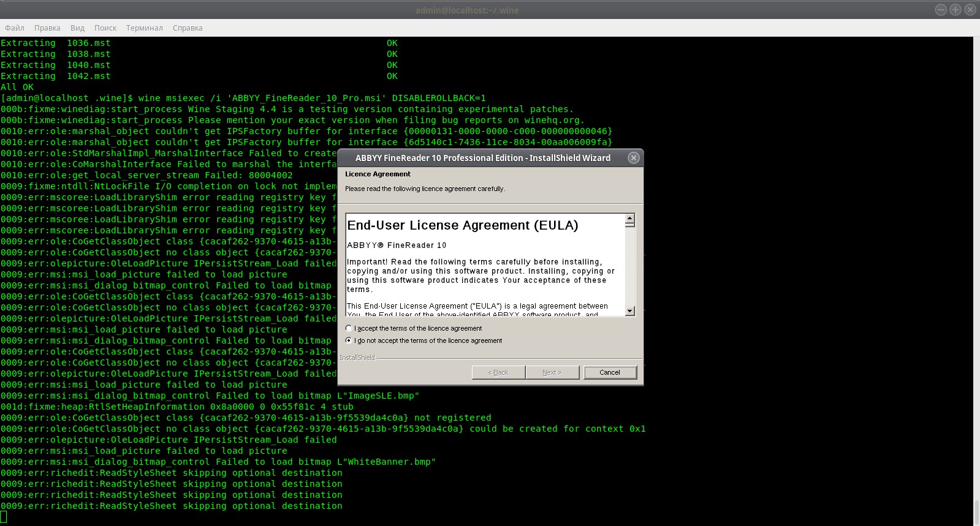Maximize the terminal window
This screenshot has height=526, width=980.
[x=955, y=10]
